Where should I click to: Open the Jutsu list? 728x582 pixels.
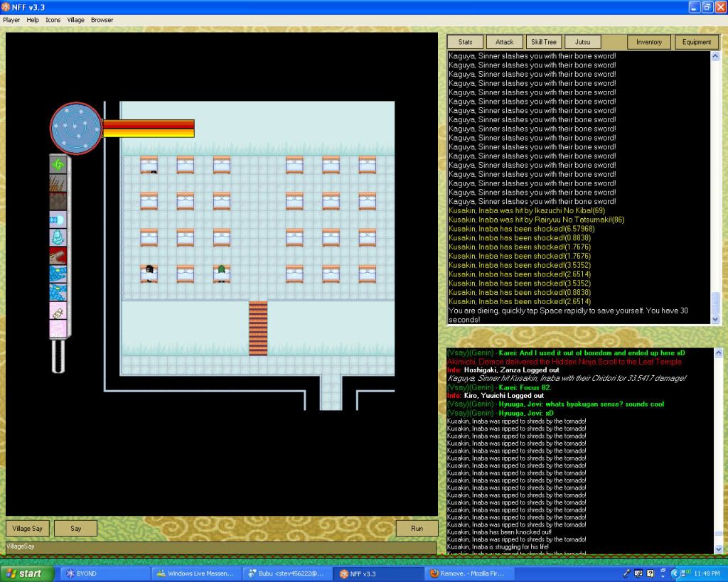pyautogui.click(x=582, y=42)
